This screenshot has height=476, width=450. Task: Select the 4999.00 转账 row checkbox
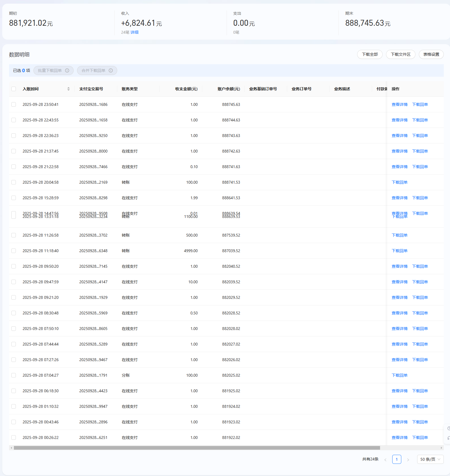click(14, 251)
